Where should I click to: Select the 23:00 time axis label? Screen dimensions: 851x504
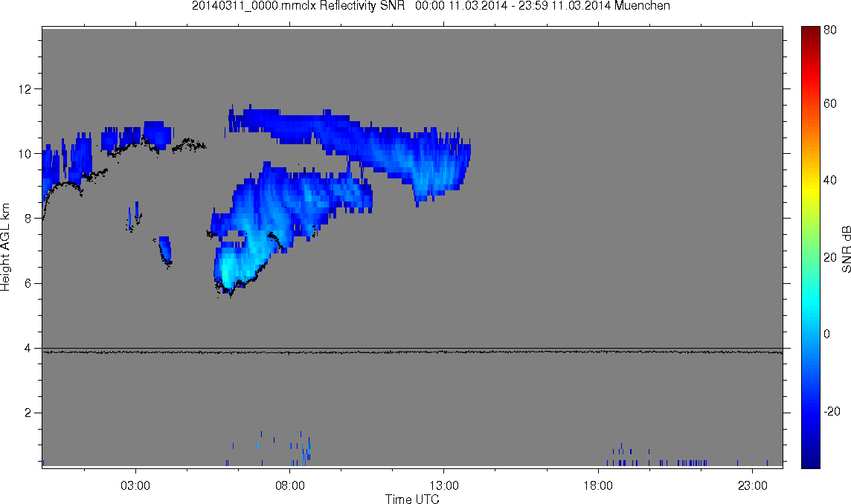752,485
